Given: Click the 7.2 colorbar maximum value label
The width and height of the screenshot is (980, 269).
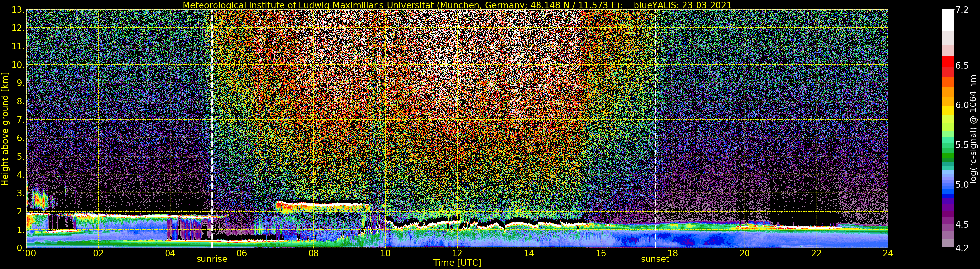Looking at the screenshot, I should click(x=962, y=10).
